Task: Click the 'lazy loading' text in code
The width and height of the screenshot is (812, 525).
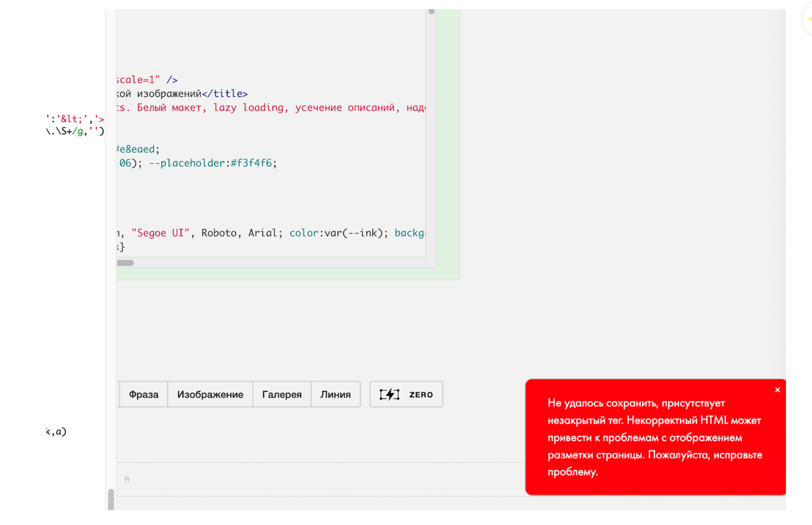Action: click(x=248, y=107)
